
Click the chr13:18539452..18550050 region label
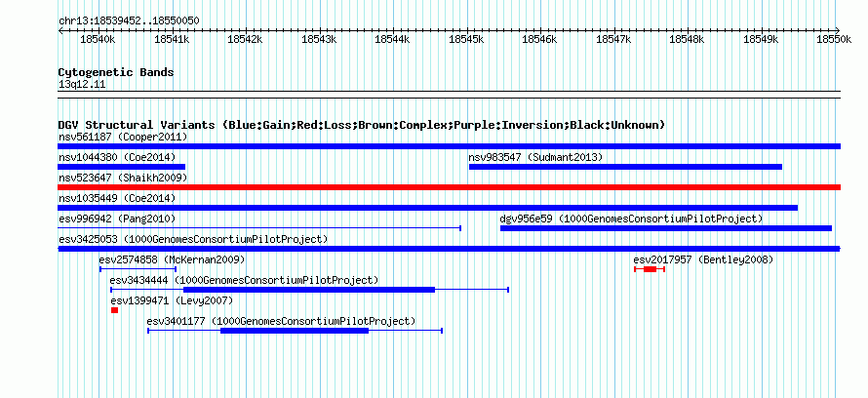click(129, 21)
